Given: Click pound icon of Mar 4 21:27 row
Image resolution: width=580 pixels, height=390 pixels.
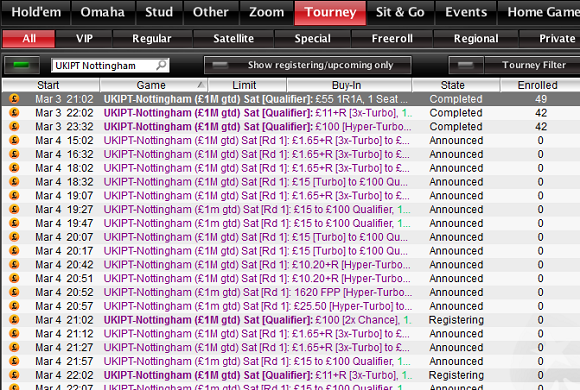Looking at the screenshot, I should (14, 347).
